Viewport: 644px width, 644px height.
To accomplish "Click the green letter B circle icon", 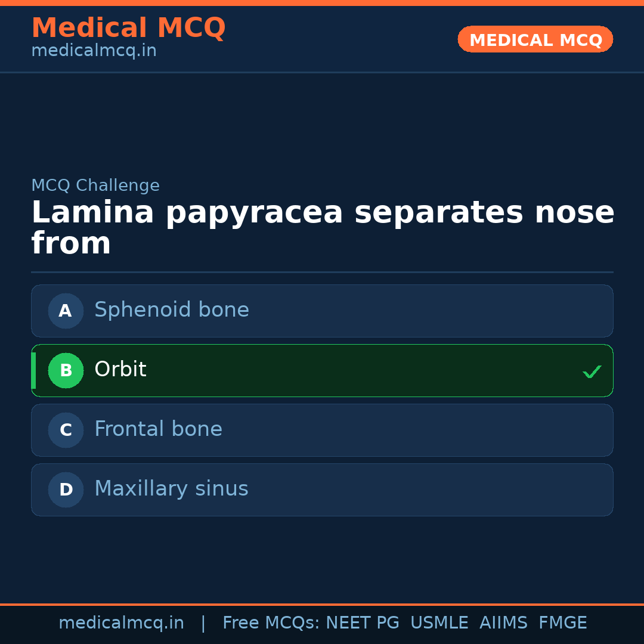I will pos(66,370).
